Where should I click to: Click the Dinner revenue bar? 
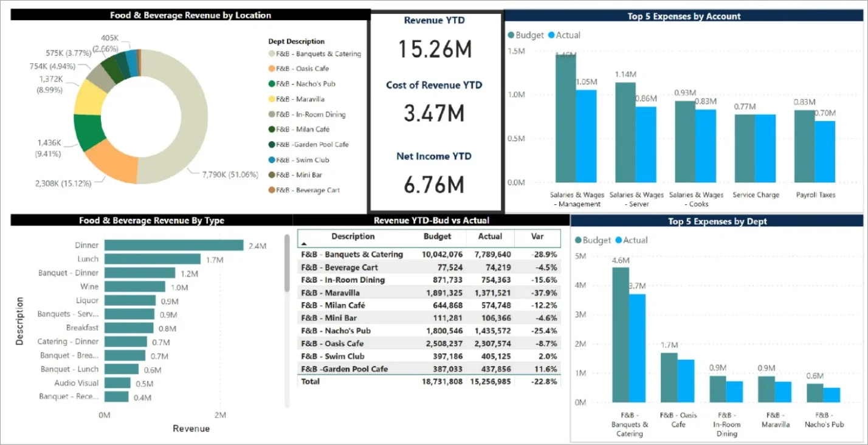(174, 245)
